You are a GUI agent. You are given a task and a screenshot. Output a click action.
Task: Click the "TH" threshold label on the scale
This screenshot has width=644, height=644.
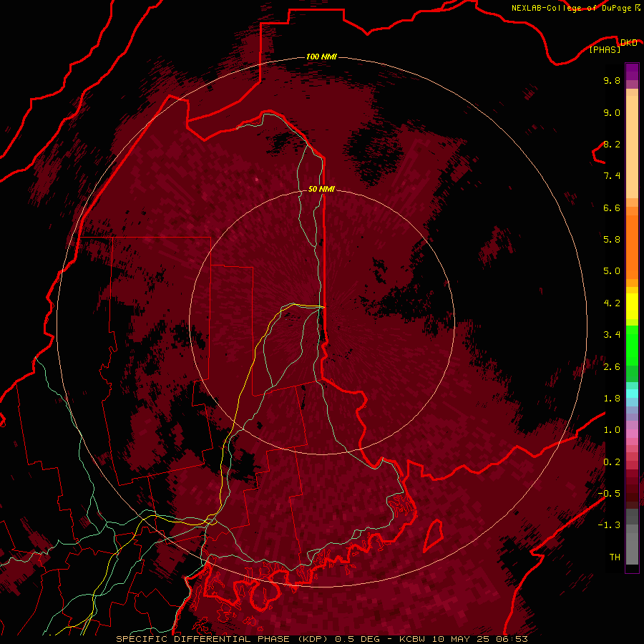[615, 557]
